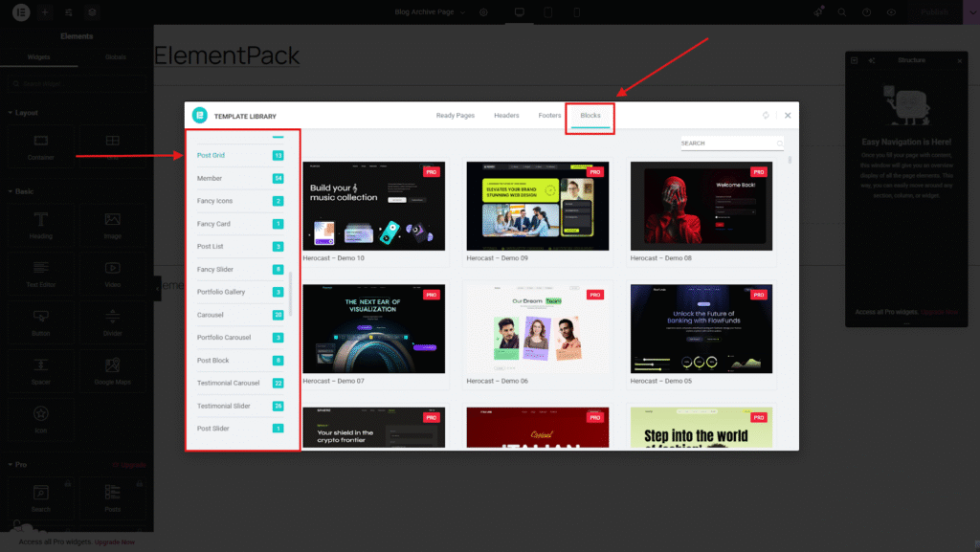
Task: Open the Headers tab
Action: (506, 116)
